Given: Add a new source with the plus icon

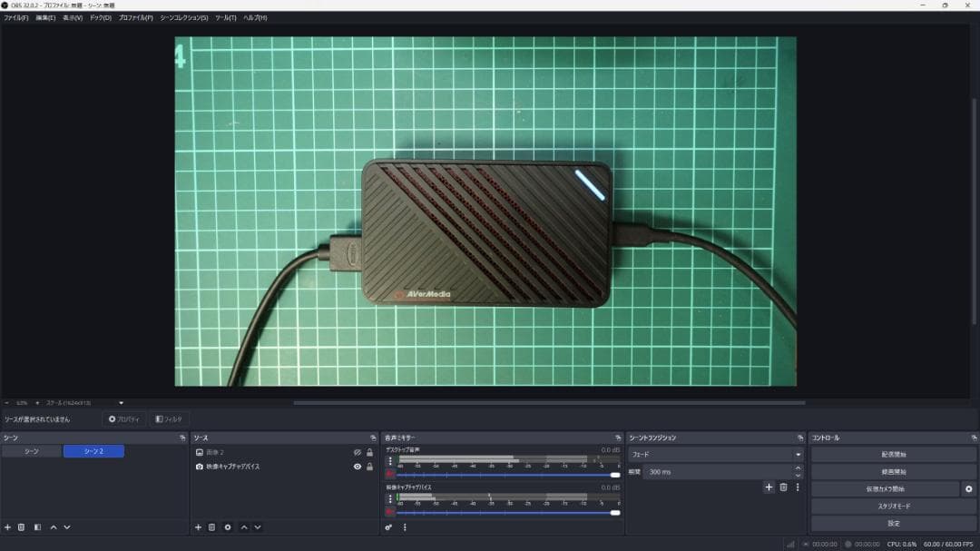Looking at the screenshot, I should click(198, 526).
